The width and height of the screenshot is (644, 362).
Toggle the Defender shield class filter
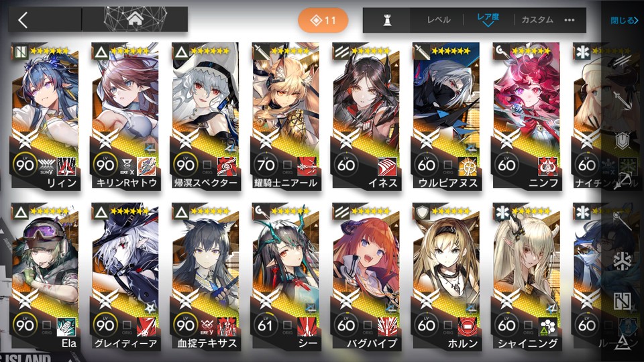(623, 140)
